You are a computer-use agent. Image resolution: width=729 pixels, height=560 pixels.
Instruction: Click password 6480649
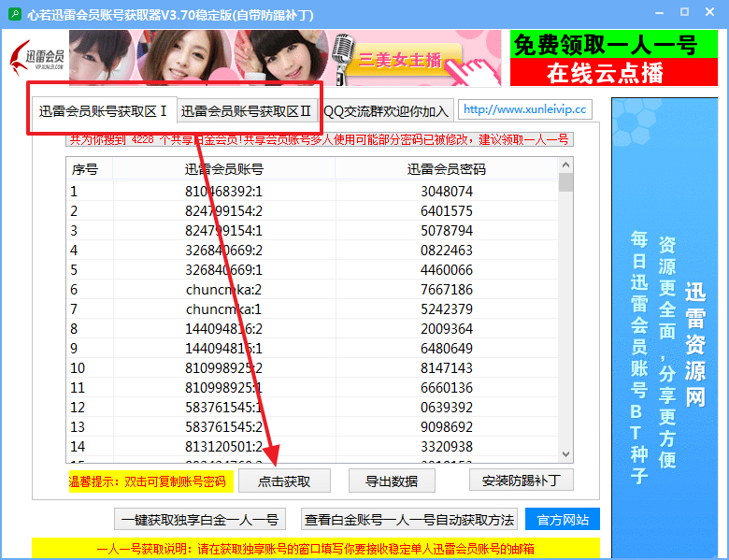[x=447, y=349]
